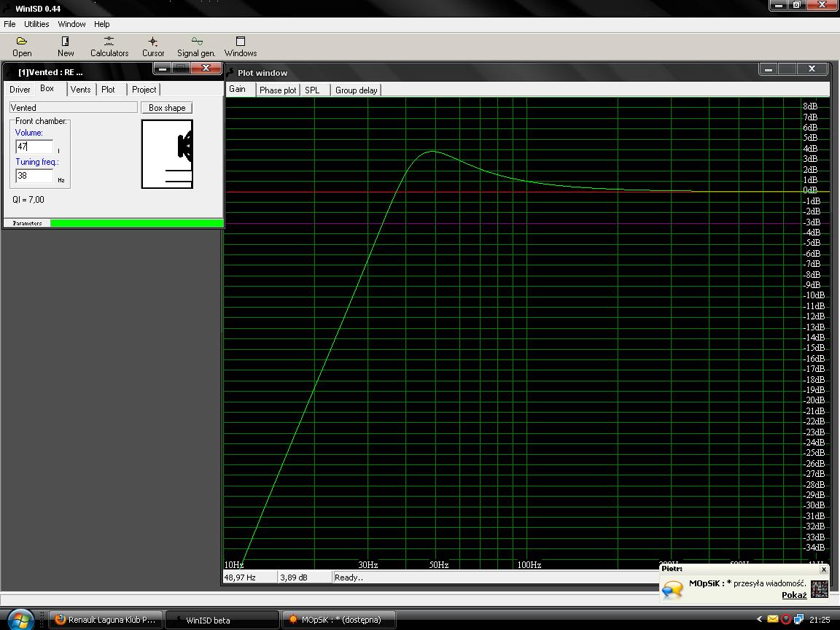Show the SPL graph tab
The width and height of the screenshot is (840, 630).
[x=312, y=90]
